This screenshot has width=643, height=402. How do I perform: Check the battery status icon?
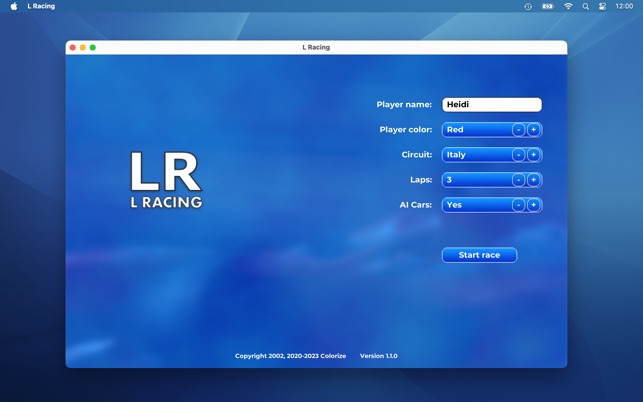click(x=547, y=6)
